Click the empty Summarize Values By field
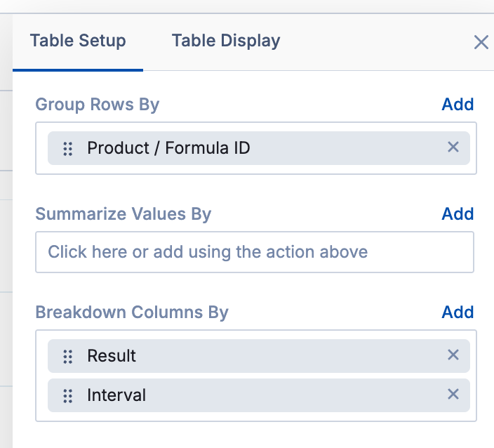494x448 pixels. pyautogui.click(x=255, y=252)
